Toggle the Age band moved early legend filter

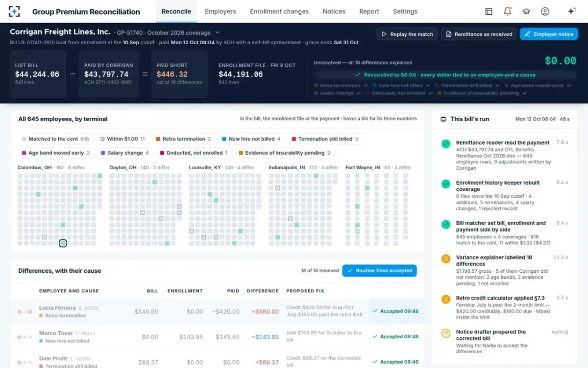point(55,153)
